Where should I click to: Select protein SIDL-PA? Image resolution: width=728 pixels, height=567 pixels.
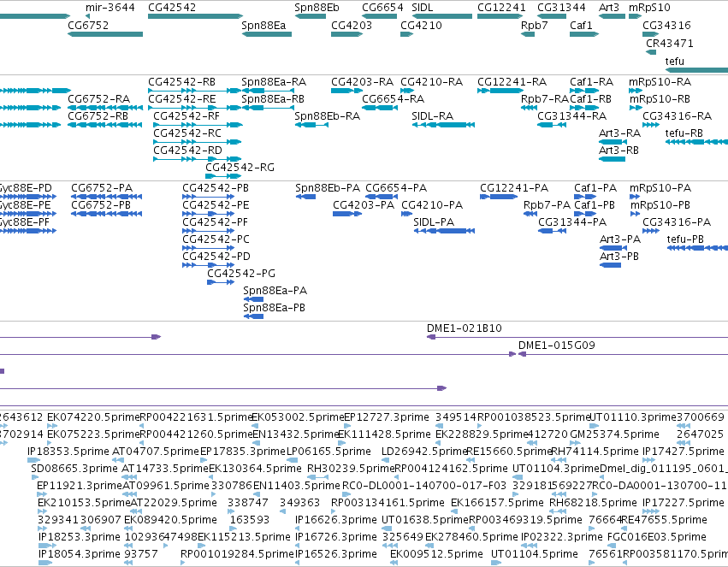click(x=444, y=231)
